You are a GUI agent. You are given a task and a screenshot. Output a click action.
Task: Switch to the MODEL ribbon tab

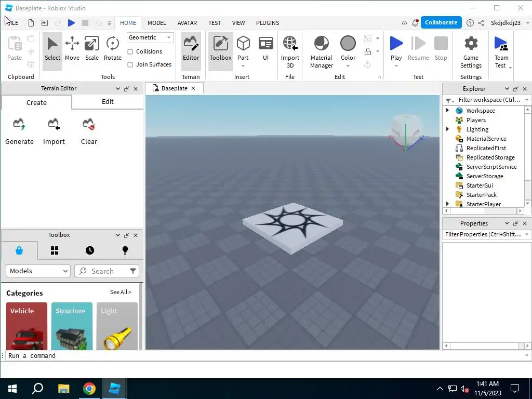(x=157, y=23)
